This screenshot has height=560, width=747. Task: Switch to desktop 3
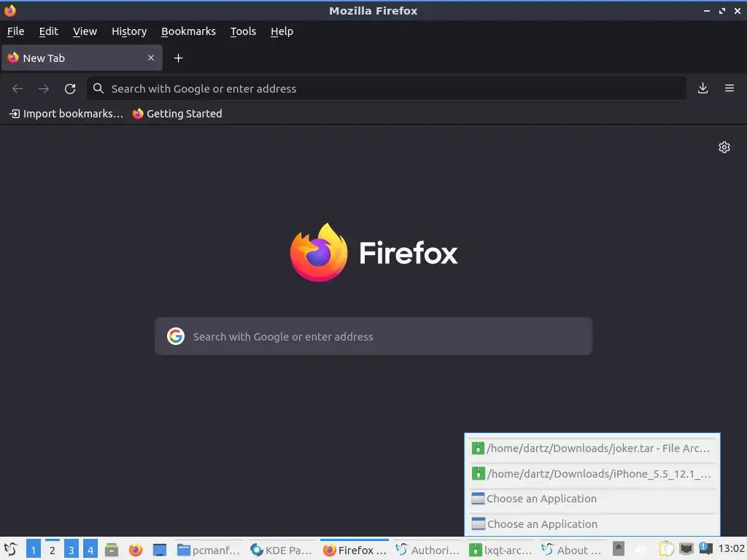point(71,550)
